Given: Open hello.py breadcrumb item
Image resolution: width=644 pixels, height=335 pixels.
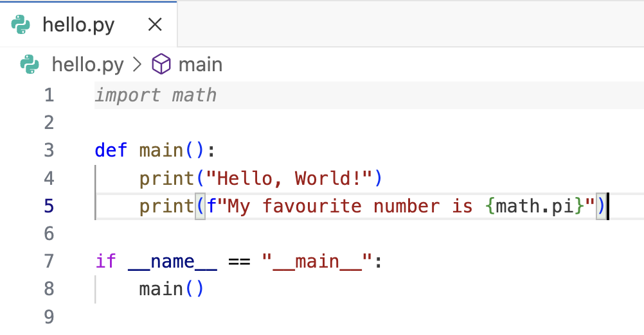Looking at the screenshot, I should tap(87, 65).
